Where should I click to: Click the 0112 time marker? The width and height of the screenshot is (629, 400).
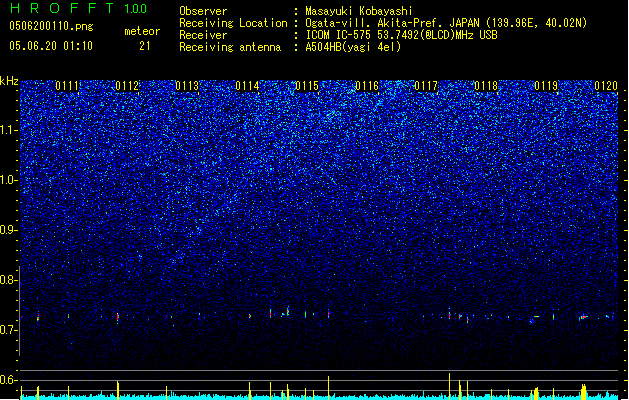(x=127, y=86)
